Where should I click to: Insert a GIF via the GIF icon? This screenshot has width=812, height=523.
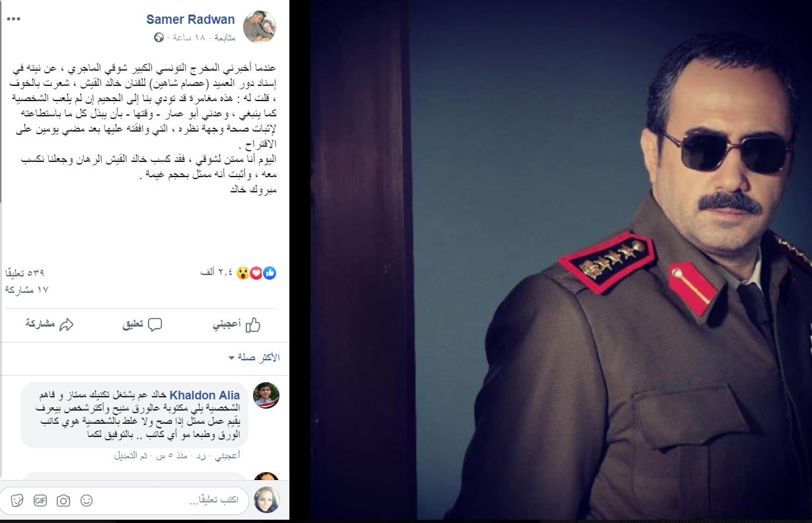(41, 500)
